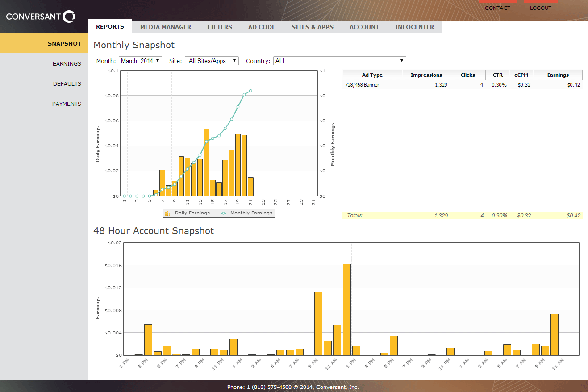This screenshot has width=588, height=392.
Task: Click the Conversant logo
Action: [x=41, y=17]
